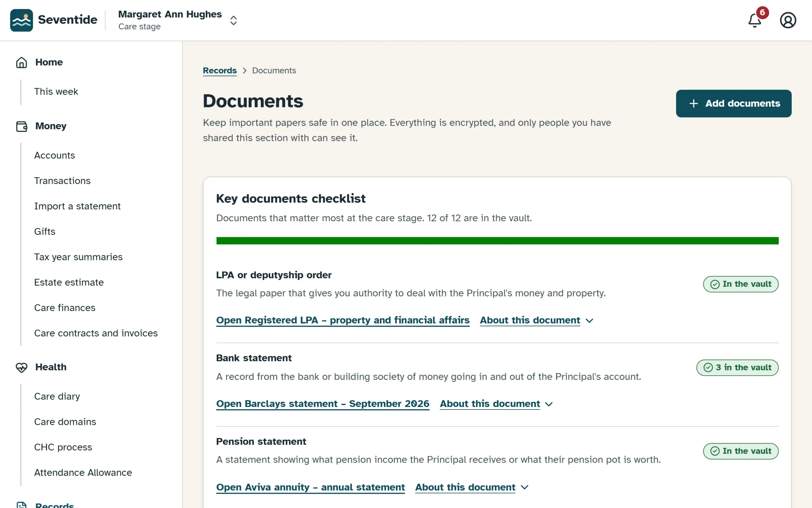Expand About this document for Barclays statement
This screenshot has height=508, width=812.
(x=496, y=404)
